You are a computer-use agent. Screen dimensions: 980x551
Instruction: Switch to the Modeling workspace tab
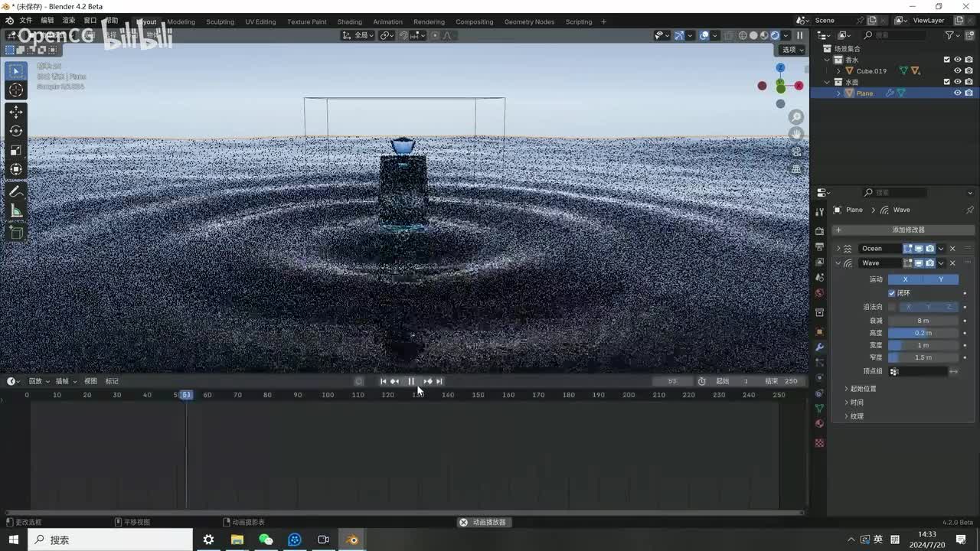[x=181, y=21]
